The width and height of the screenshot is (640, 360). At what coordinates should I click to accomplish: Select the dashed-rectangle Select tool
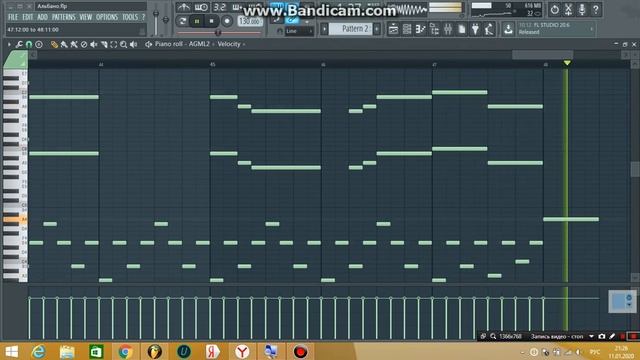pos(113,44)
